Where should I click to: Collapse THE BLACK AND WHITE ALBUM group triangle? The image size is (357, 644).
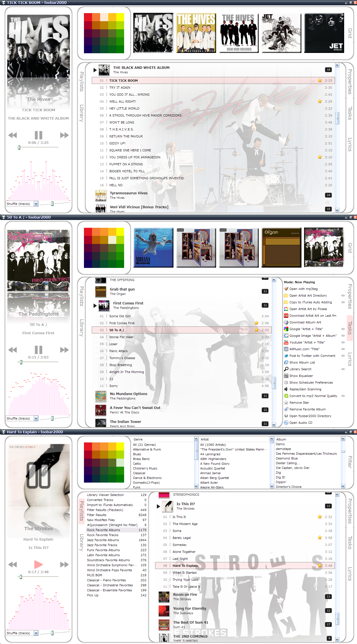tap(95, 70)
